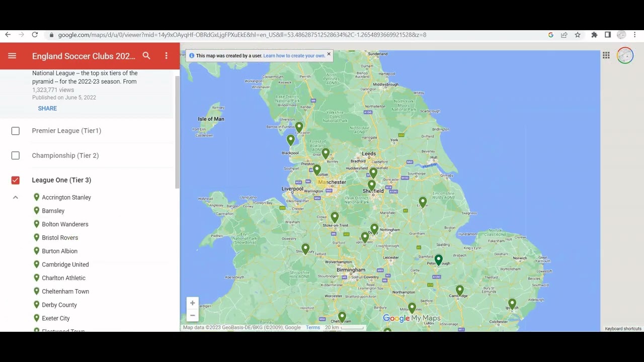Viewport: 644px width, 362px height.
Task: Click the map pin at Cambridge
Action: (460, 291)
